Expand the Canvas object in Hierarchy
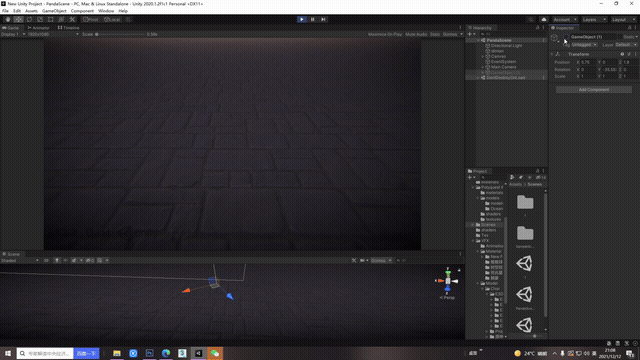 (483, 56)
